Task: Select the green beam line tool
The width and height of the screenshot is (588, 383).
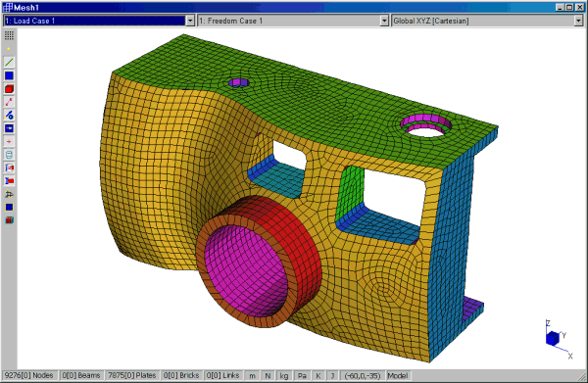Action: click(x=9, y=63)
